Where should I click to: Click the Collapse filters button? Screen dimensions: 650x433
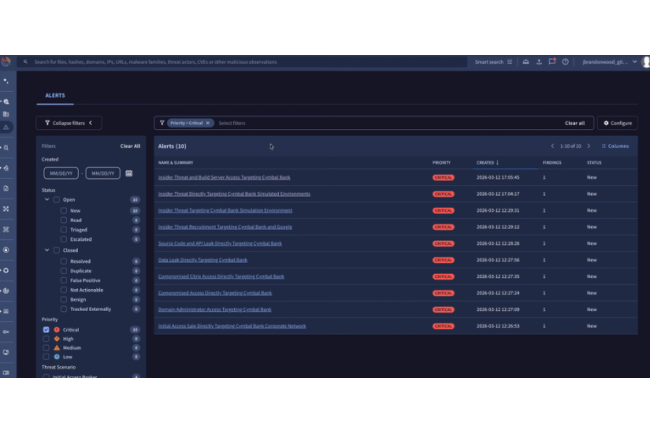click(x=69, y=123)
